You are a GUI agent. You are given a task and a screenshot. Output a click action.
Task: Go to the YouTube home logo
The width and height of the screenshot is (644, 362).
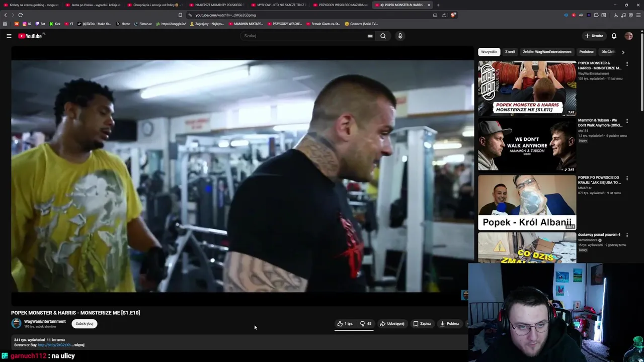click(31, 36)
